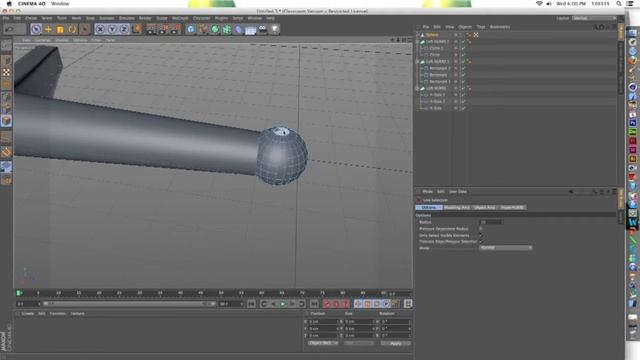Switch to the Object Axis tab
Screen dimensions: 640x360
pos(484,207)
